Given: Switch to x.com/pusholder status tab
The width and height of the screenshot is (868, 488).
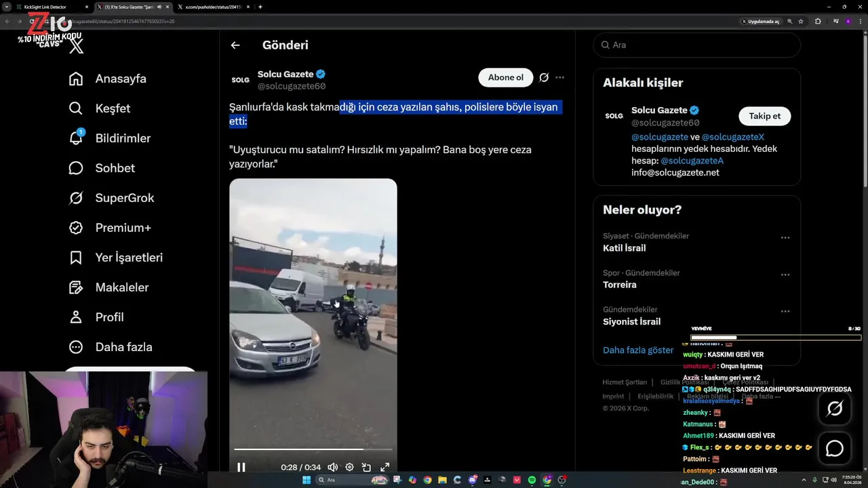Looking at the screenshot, I should [216, 7].
